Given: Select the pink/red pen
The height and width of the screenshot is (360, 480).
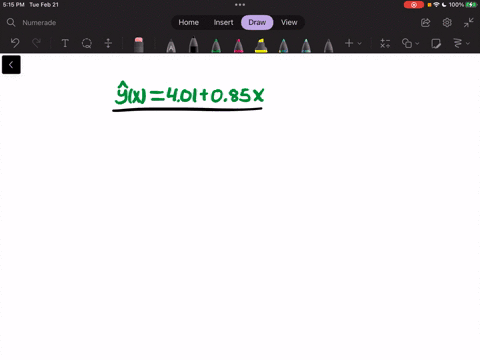Looking at the screenshot, I should coord(238,46).
